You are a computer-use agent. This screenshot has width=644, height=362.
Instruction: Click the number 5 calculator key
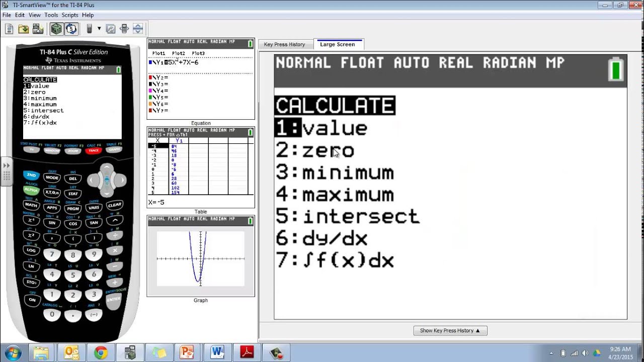[x=73, y=275]
